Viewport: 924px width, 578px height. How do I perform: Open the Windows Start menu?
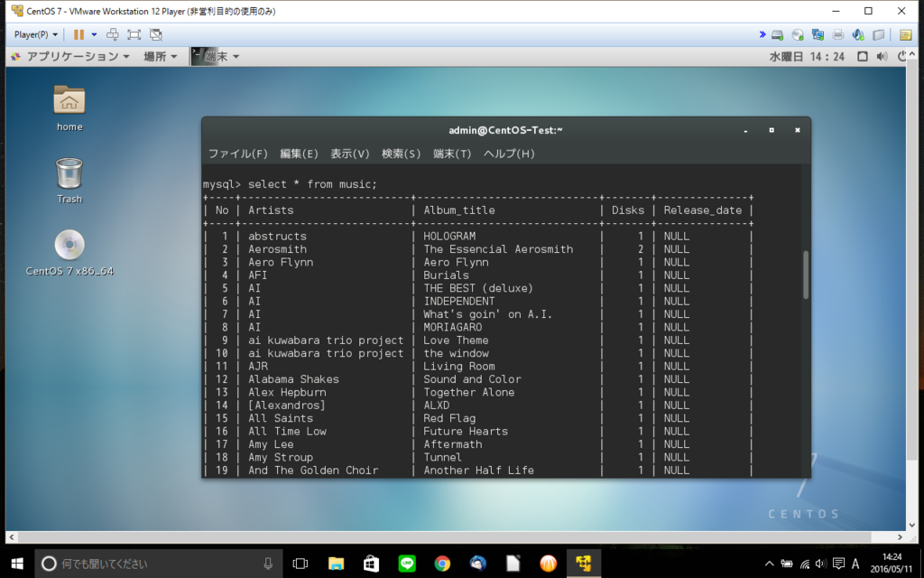click(x=17, y=564)
